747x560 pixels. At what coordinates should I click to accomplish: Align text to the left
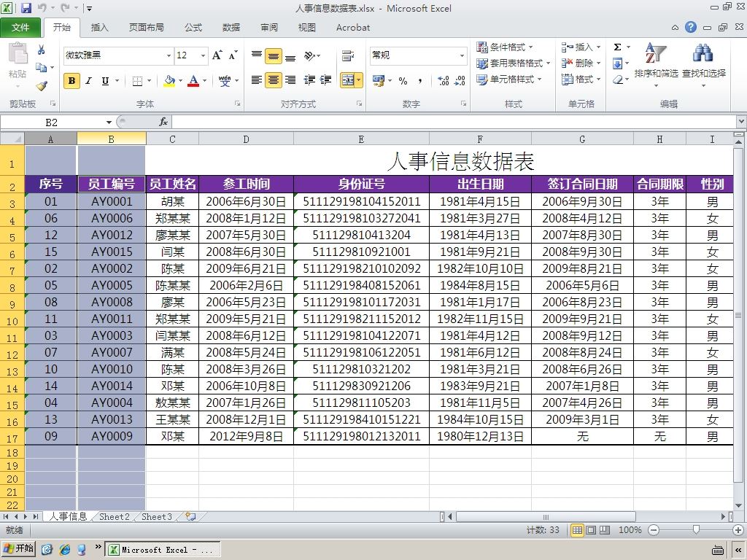256,80
